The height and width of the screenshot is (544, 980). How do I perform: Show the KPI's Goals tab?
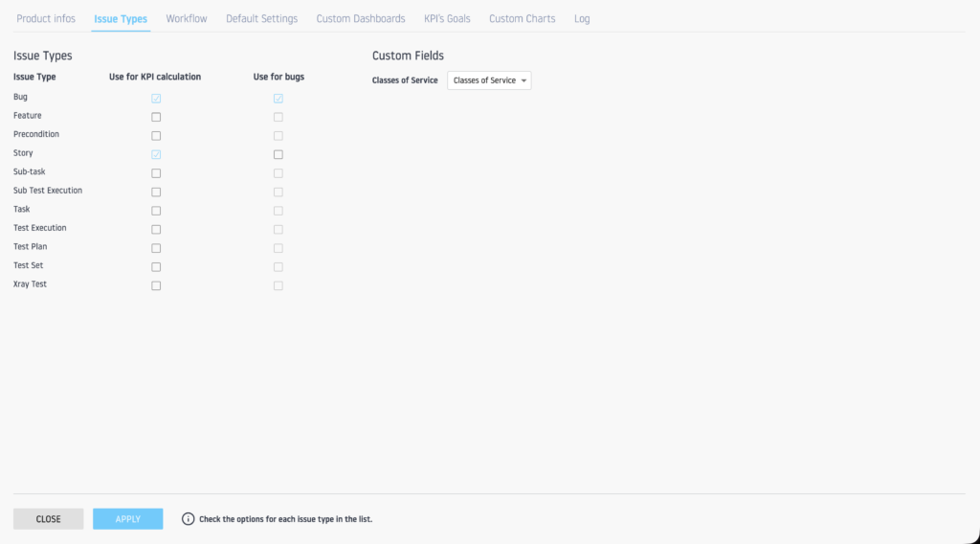(447, 19)
